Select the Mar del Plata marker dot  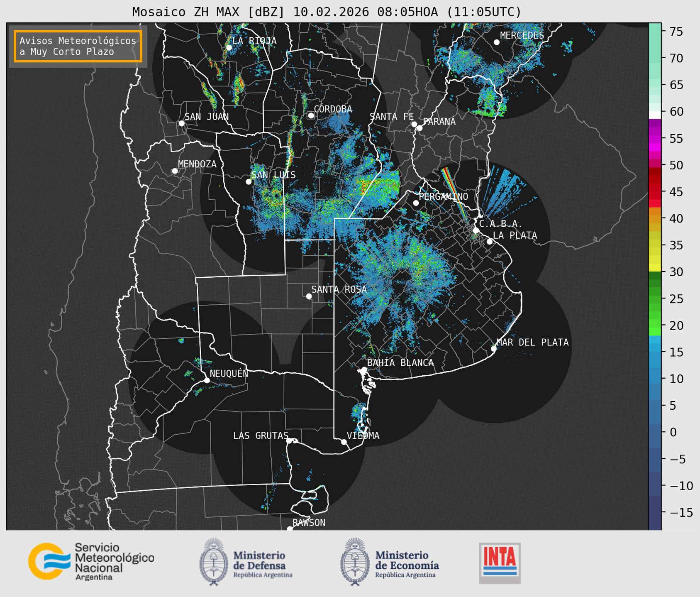493,349
